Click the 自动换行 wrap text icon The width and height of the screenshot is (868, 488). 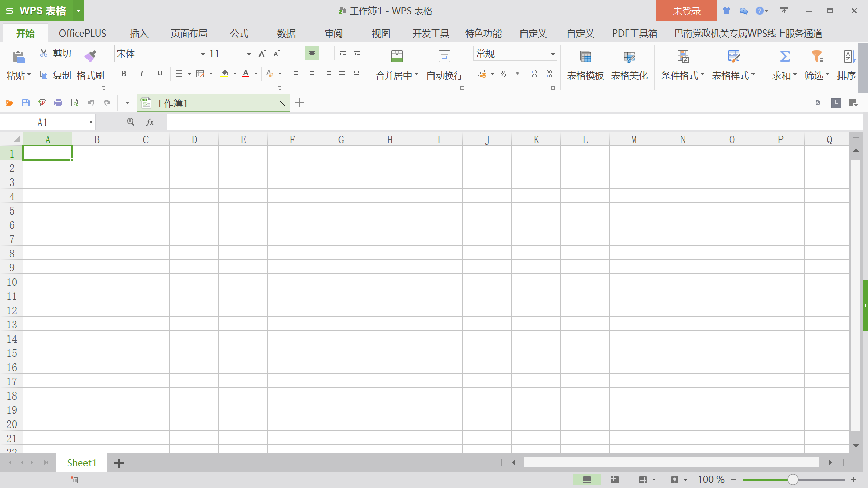pos(444,56)
